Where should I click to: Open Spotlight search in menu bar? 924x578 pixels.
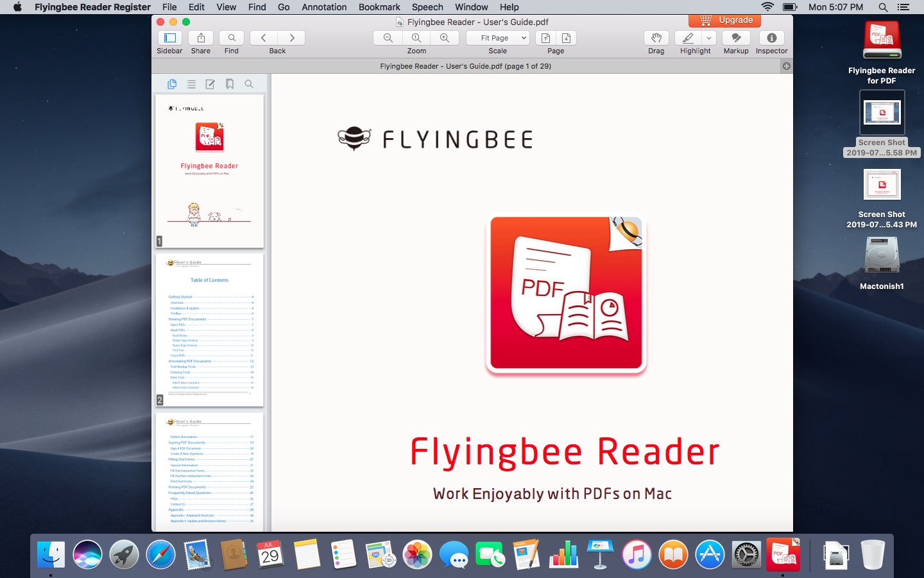click(x=883, y=7)
